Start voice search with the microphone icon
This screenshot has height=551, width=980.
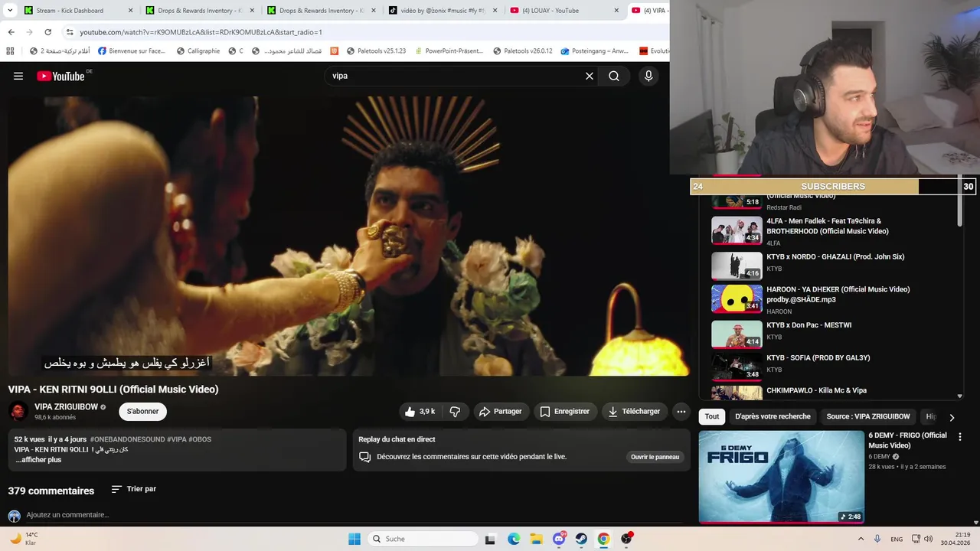pos(648,76)
